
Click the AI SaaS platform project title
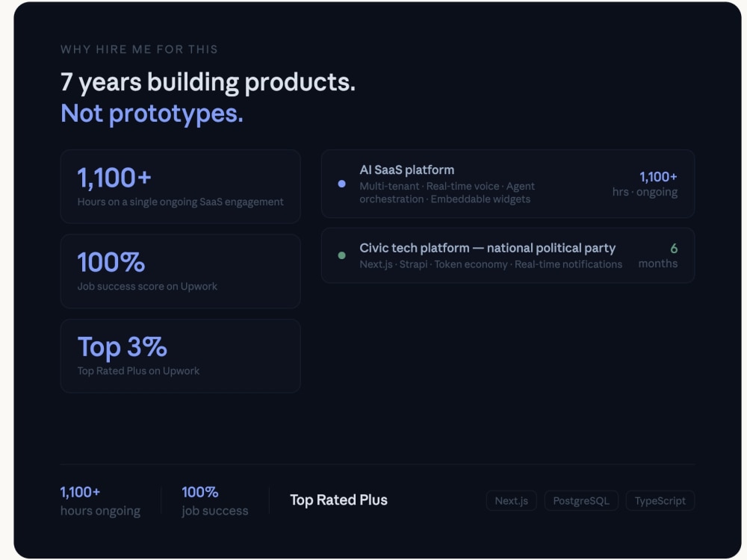407,170
